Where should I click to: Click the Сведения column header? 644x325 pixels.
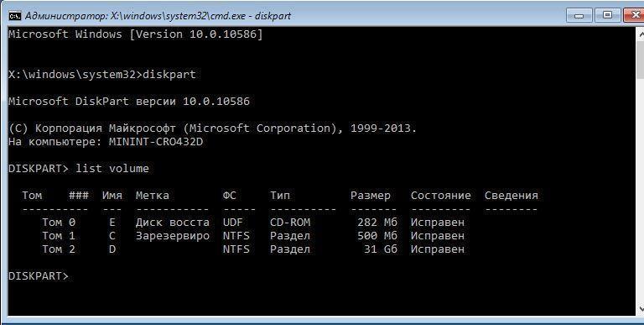point(511,196)
